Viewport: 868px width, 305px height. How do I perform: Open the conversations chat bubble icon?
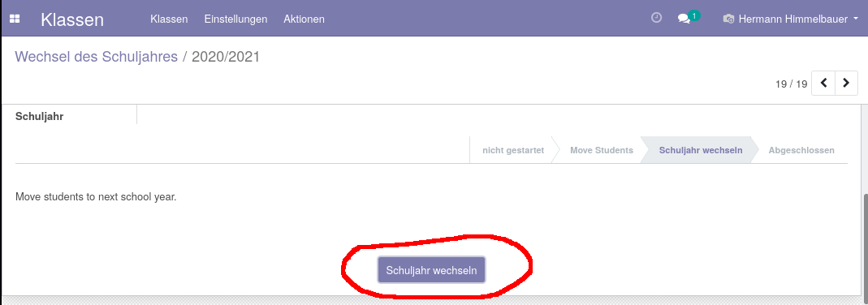coord(684,19)
